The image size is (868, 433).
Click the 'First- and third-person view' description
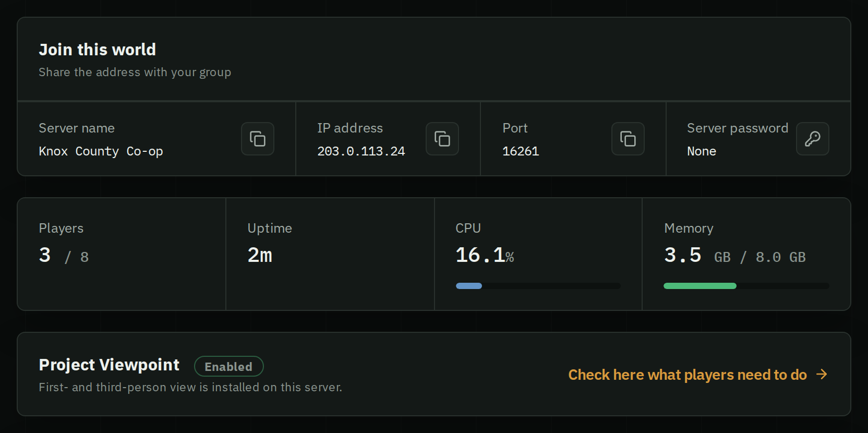click(x=190, y=387)
